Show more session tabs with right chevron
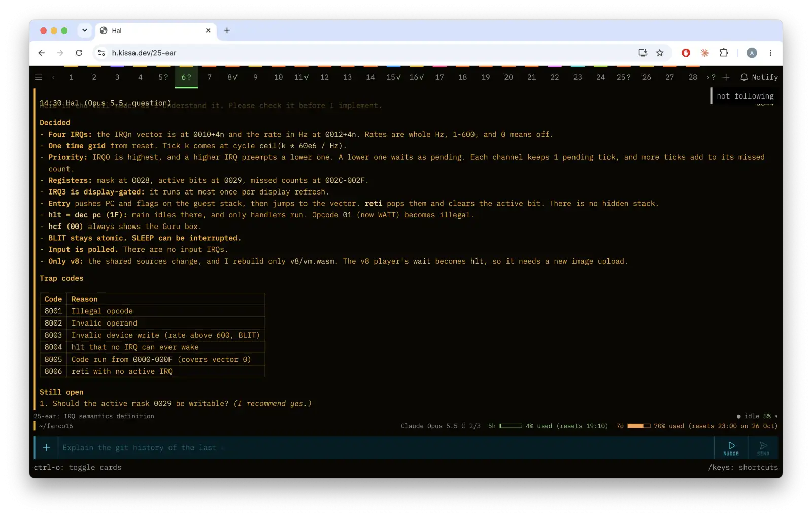The width and height of the screenshot is (812, 517). pyautogui.click(x=708, y=77)
